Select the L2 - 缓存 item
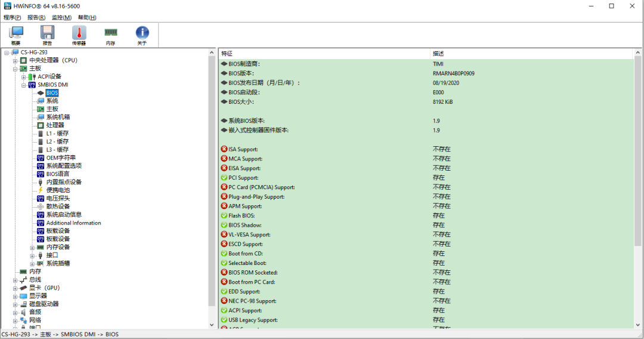The image size is (644, 339). [57, 141]
